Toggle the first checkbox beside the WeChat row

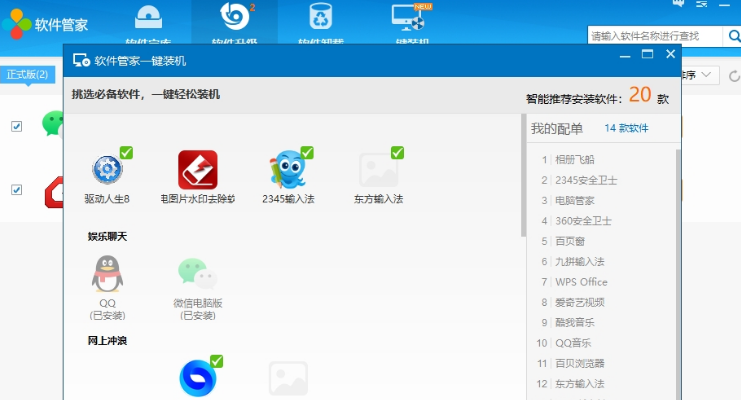(x=16, y=126)
